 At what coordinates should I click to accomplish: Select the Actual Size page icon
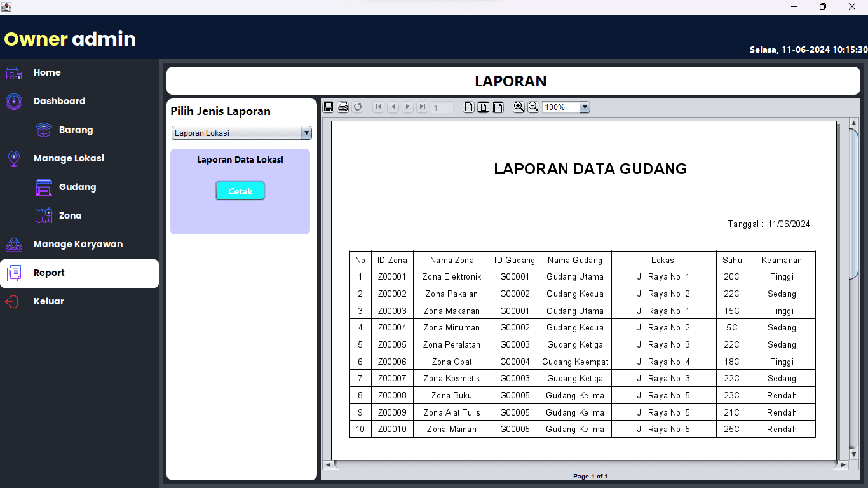468,107
